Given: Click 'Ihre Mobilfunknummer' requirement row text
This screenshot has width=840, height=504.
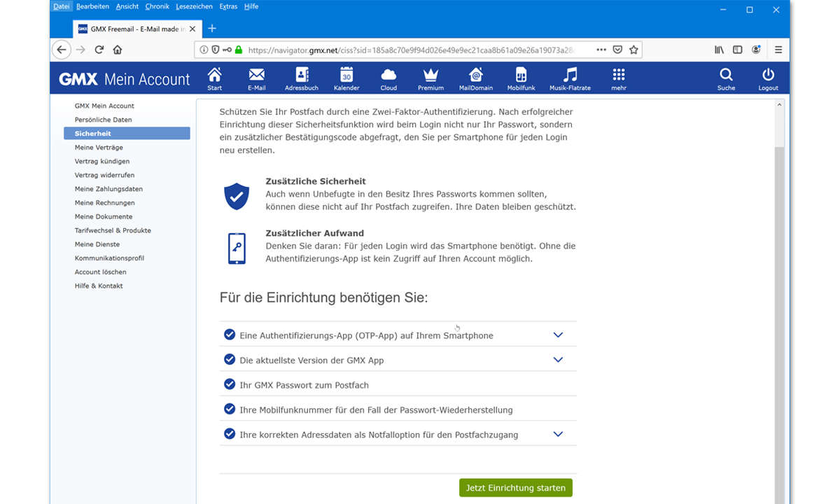Looking at the screenshot, I should coord(376,409).
